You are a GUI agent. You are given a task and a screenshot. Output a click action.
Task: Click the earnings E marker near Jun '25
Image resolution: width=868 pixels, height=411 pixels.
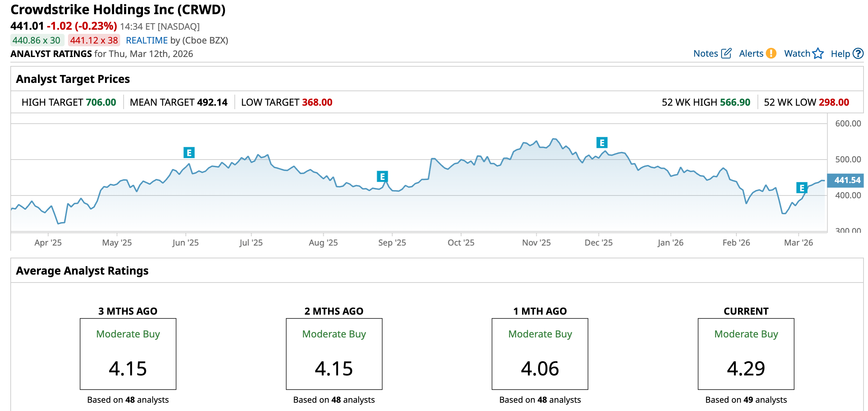pyautogui.click(x=189, y=152)
